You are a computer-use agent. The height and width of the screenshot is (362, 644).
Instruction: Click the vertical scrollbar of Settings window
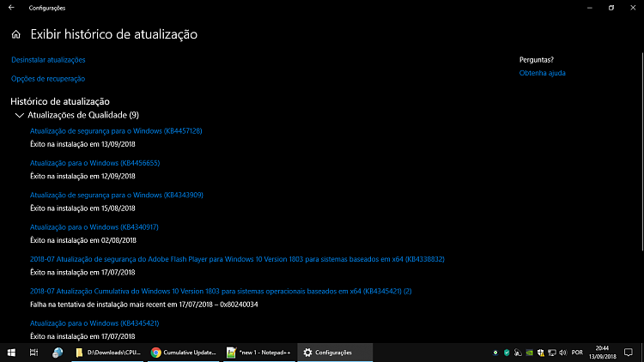[x=642, y=152]
